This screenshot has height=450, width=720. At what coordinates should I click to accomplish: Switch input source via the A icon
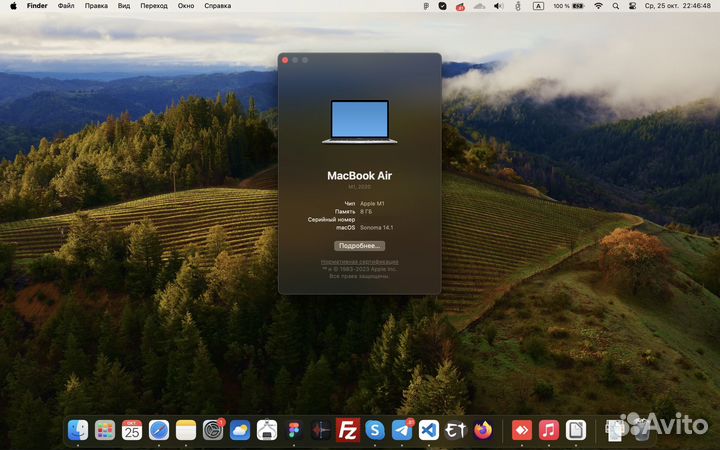[x=538, y=6]
